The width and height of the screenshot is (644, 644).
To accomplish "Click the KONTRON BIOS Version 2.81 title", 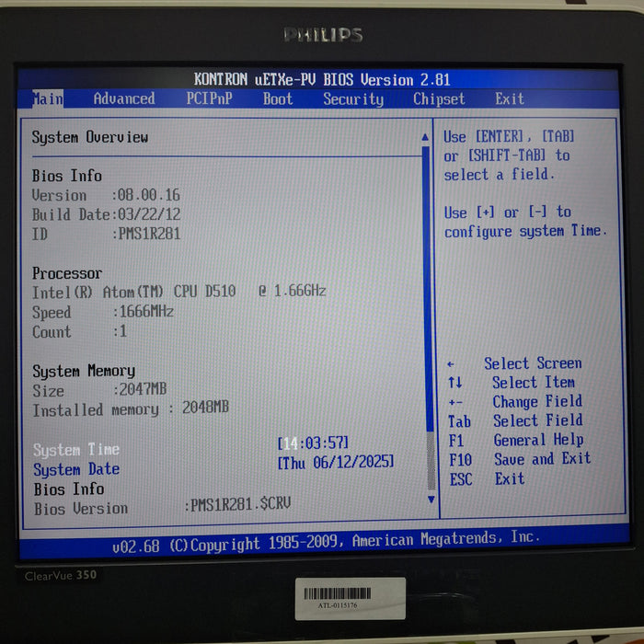I will (322, 79).
